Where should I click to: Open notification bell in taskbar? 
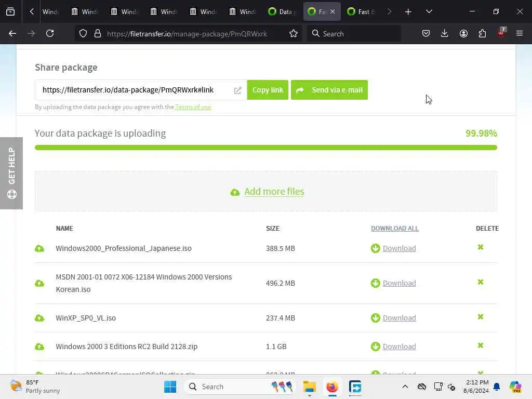(x=497, y=387)
